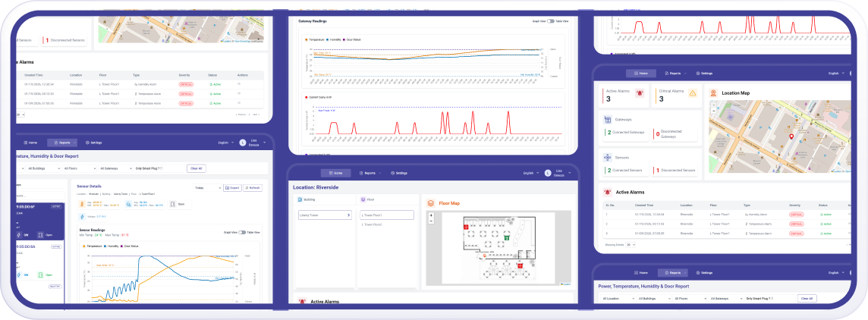This screenshot has height=320, width=868.
Task: Check the Only Smart Plug checkbox
Action: [x=161, y=168]
